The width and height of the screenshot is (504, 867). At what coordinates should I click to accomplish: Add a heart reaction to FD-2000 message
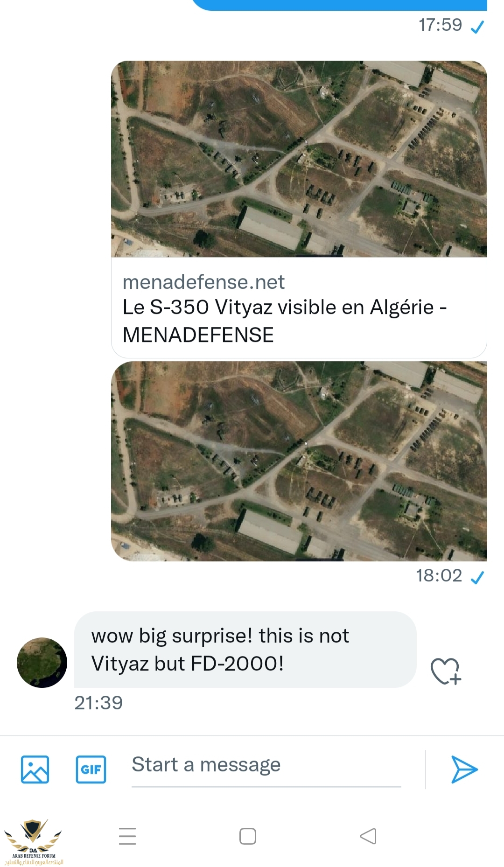445,671
